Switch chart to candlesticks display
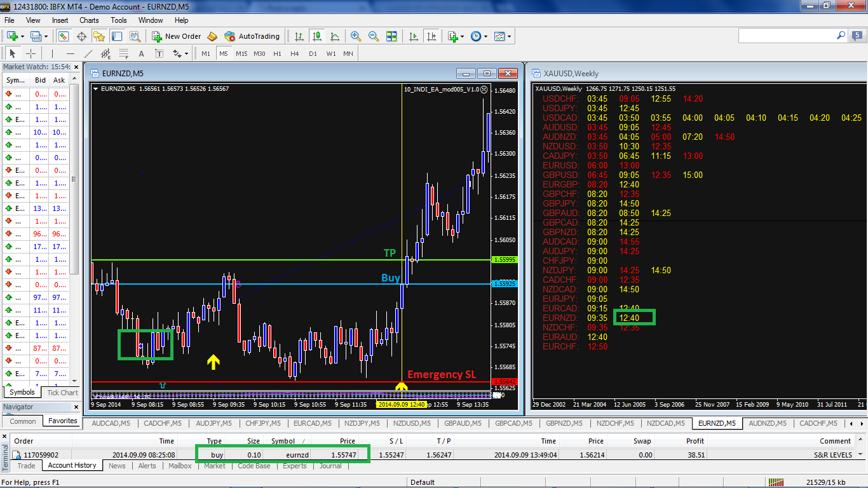Image resolution: width=868 pixels, height=488 pixels. [x=316, y=36]
